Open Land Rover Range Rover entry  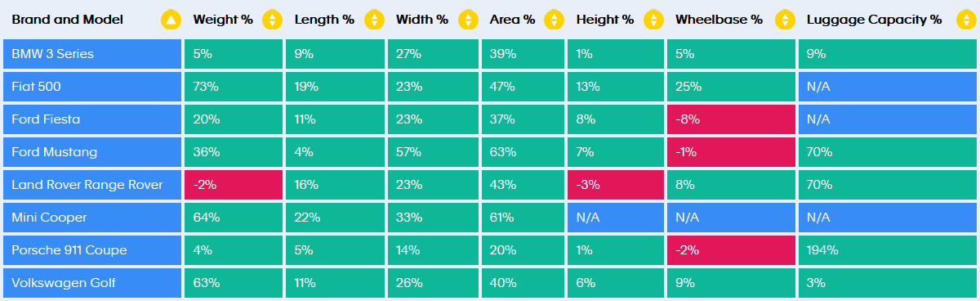tap(92, 185)
